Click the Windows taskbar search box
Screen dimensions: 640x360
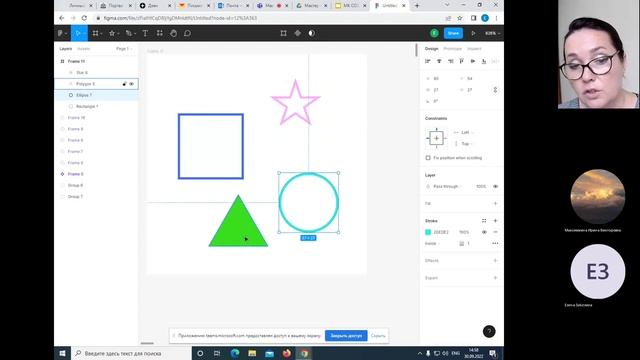click(x=131, y=353)
